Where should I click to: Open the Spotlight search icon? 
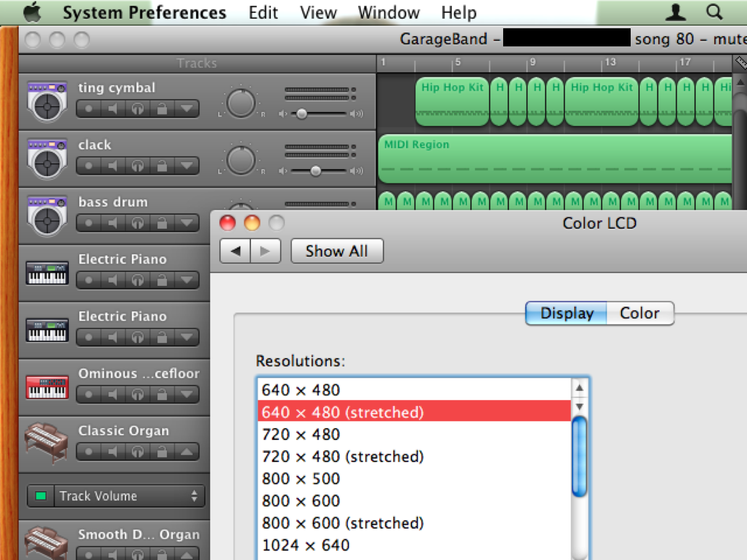point(714,12)
